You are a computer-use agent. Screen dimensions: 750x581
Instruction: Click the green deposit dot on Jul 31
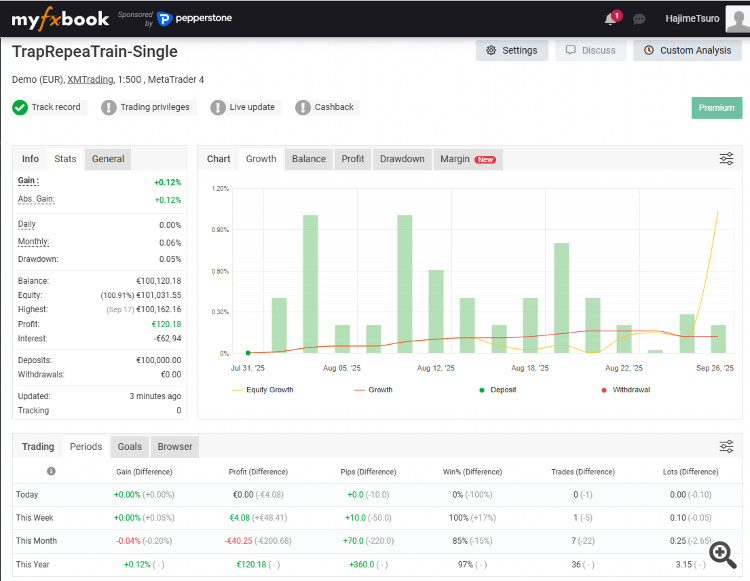click(x=248, y=353)
